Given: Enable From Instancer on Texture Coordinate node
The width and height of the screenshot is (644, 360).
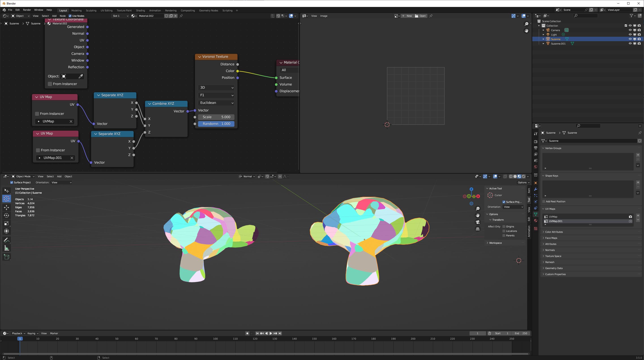Looking at the screenshot, I should coord(50,84).
